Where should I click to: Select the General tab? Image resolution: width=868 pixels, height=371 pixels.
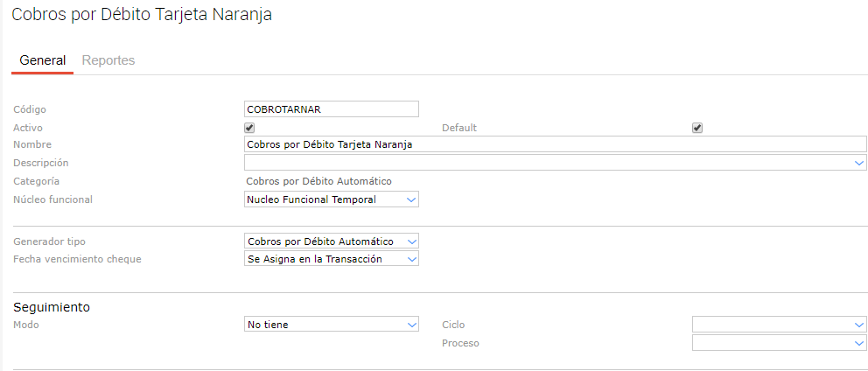coord(42,60)
